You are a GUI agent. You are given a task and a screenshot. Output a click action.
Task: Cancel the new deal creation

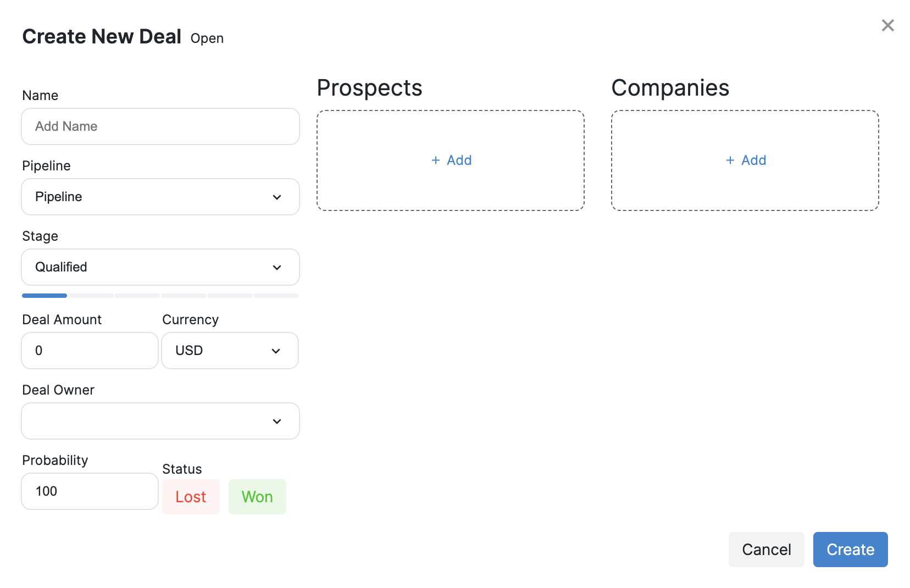(x=767, y=550)
